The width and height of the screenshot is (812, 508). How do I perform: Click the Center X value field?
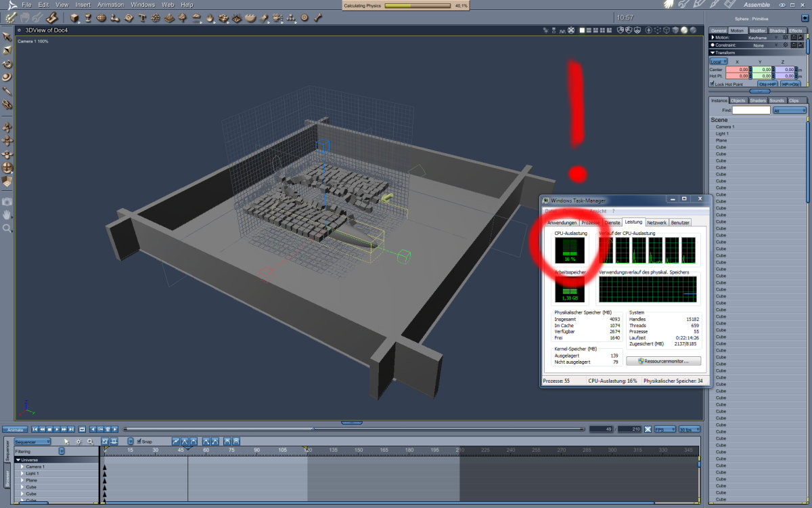coord(737,69)
